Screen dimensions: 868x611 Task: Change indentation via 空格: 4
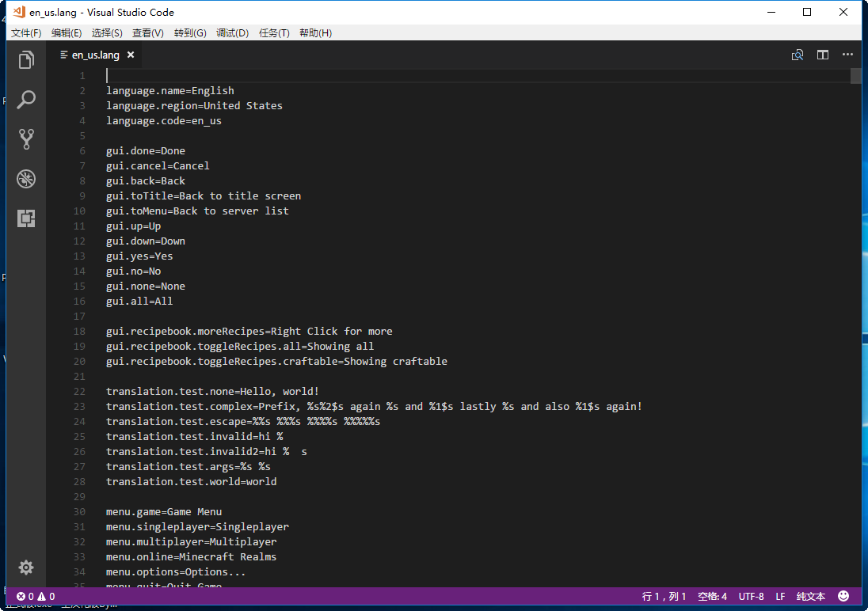tap(712, 596)
